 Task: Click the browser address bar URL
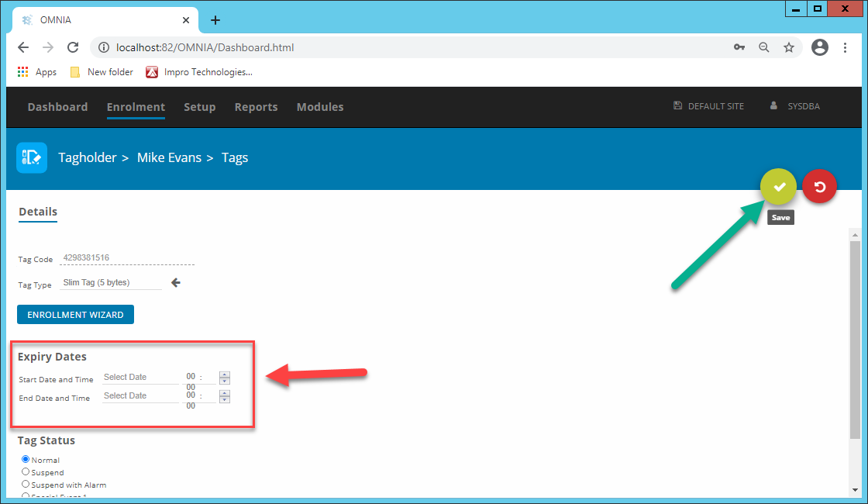click(x=205, y=47)
